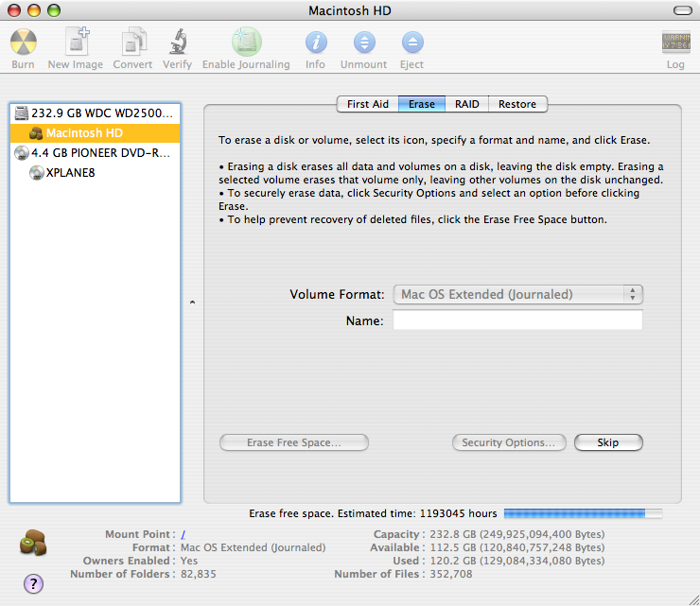The height and width of the screenshot is (606, 700).
Task: Click the Capacity value 232.8 GB
Action: click(517, 534)
